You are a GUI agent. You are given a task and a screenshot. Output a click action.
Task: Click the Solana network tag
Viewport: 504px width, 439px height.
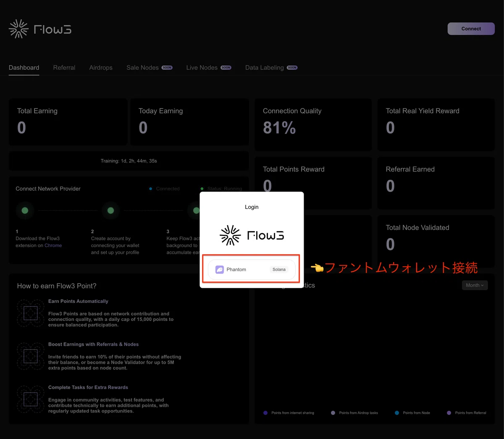click(279, 270)
